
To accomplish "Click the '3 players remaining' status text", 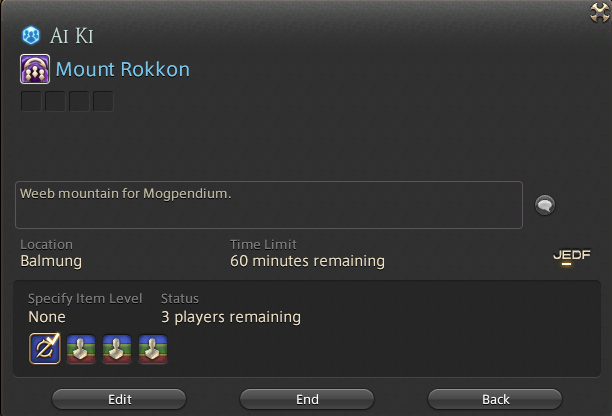I will click(231, 317).
